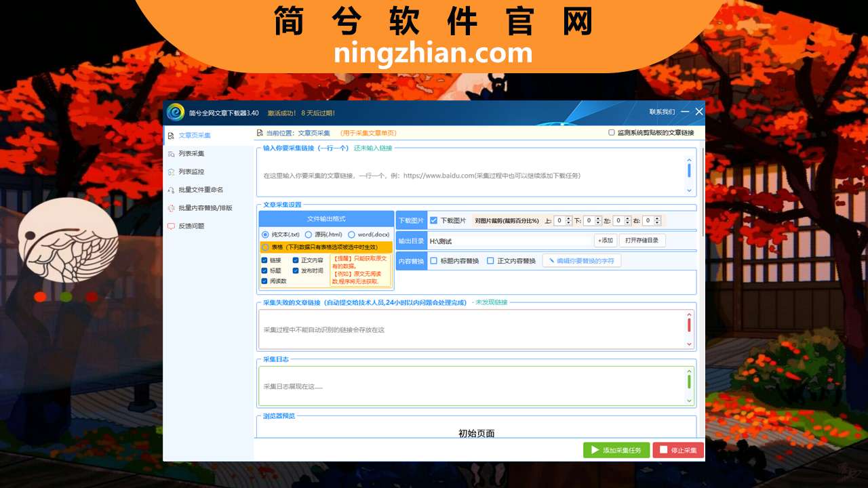Enable 正文内容替换 checkbox
Viewport: 868px width, 488px height.
[x=490, y=261]
